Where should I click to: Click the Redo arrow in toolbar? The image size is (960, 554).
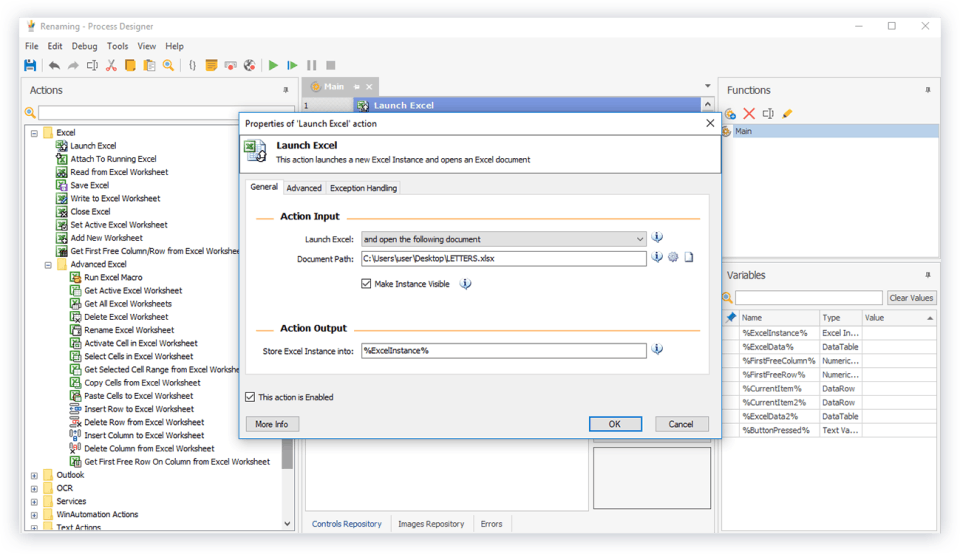pos(73,65)
